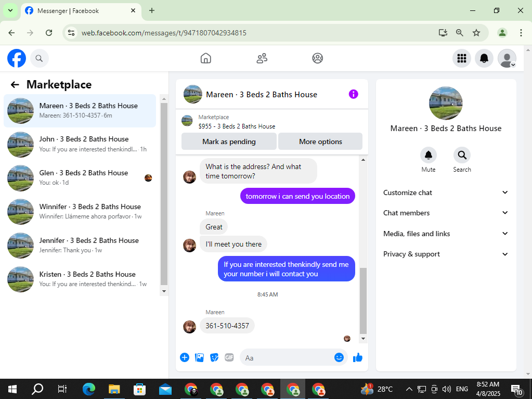
Task: Click the chat header title Mareen listing
Action: [261, 94]
